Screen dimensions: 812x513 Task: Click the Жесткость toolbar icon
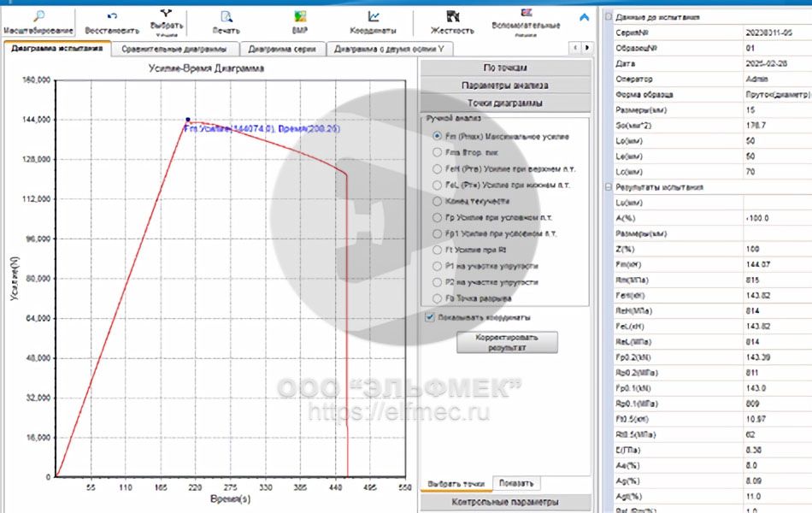453,16
